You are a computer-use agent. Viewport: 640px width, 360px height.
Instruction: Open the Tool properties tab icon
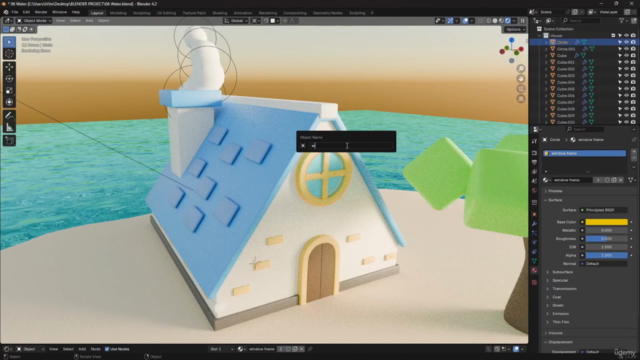click(x=534, y=141)
